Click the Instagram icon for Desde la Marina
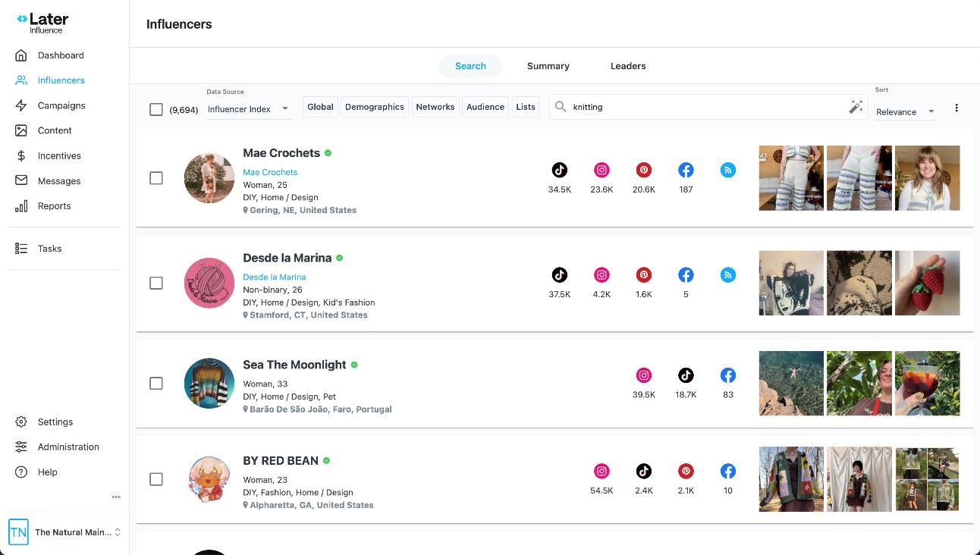 [x=602, y=274]
